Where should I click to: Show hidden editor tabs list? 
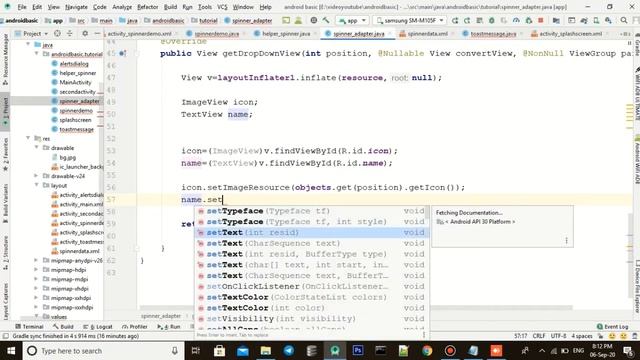pyautogui.click(x=624, y=33)
